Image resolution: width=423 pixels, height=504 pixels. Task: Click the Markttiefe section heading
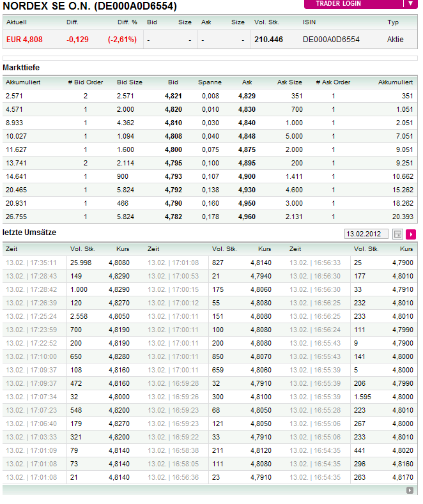point(21,68)
